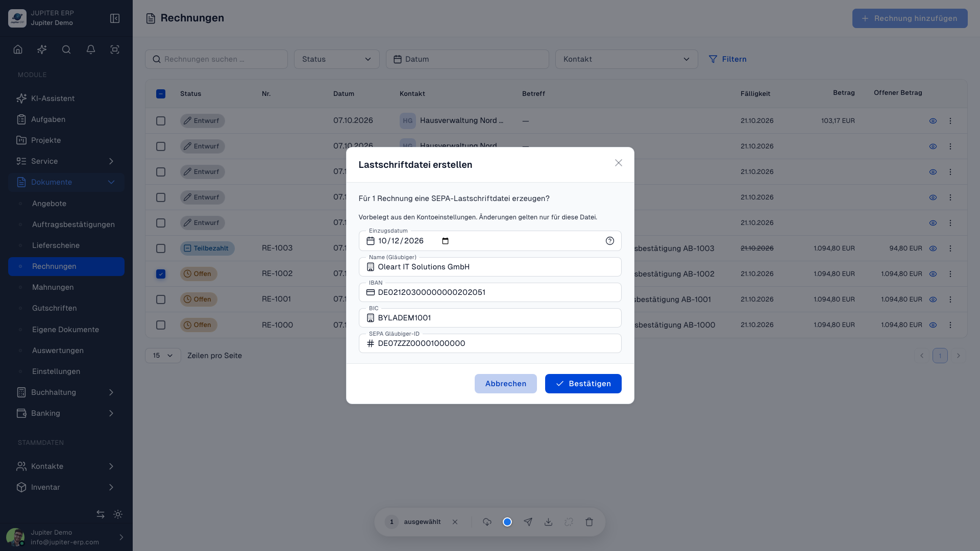Check the RE-1000 row checkbox

point(161,325)
